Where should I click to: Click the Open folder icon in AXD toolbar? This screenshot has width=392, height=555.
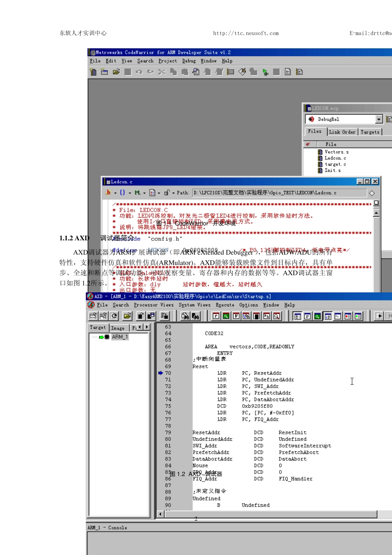128,316
